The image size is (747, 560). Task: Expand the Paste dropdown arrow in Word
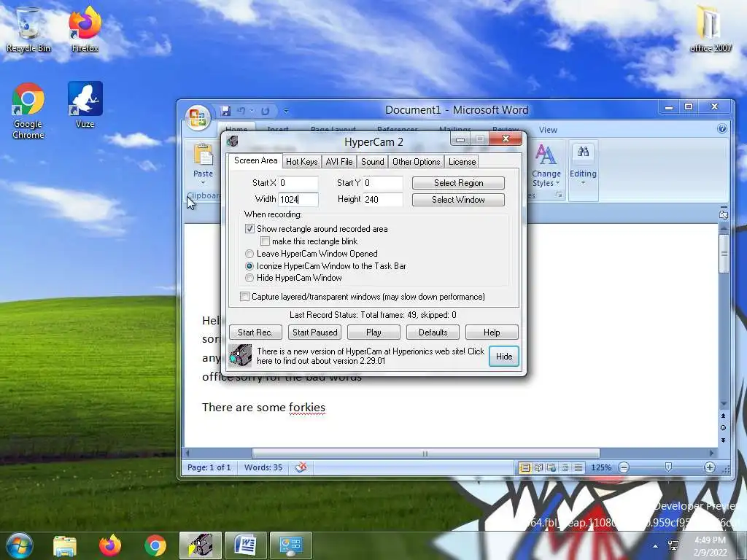(x=203, y=183)
